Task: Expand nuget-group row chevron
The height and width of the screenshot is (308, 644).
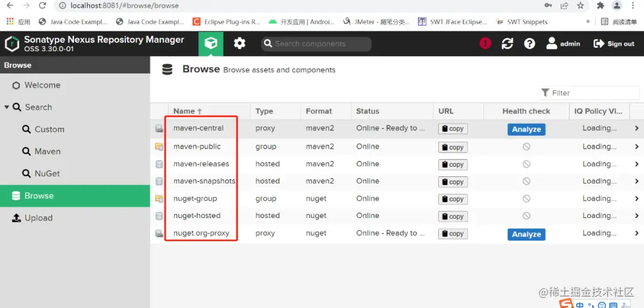Action: pos(637,198)
